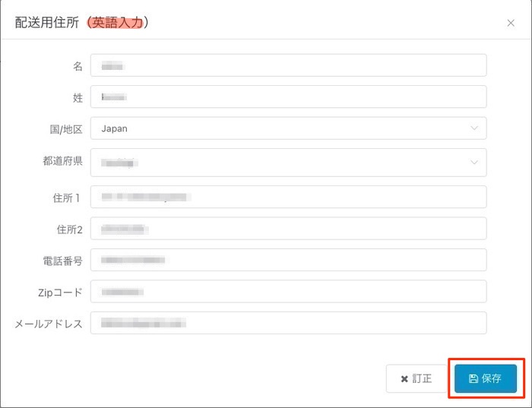Screen dimensions: 532x408
Task: Click the 国/地区 label
Action: coord(65,129)
